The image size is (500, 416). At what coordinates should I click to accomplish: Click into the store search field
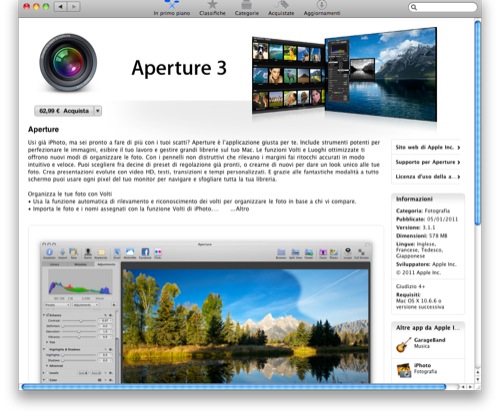pos(443,7)
